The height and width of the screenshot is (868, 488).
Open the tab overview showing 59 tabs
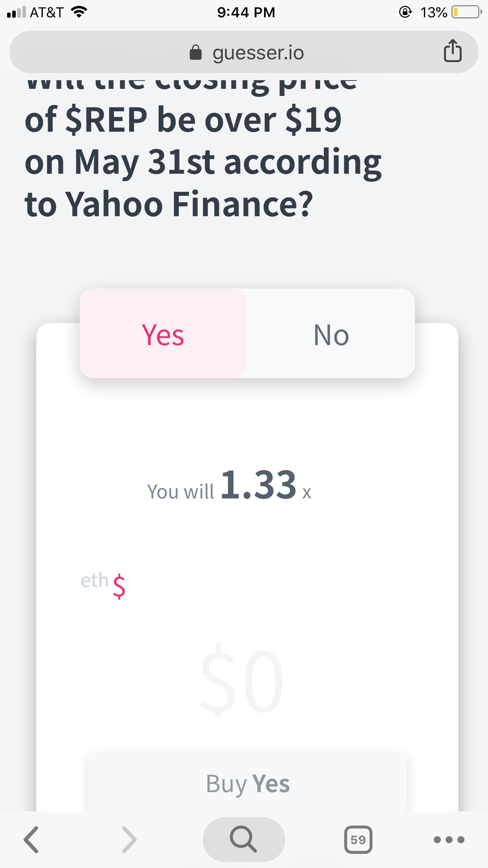coord(358,839)
